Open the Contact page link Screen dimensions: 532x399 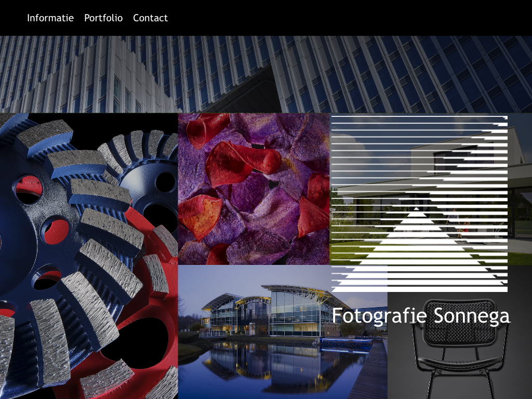(150, 18)
